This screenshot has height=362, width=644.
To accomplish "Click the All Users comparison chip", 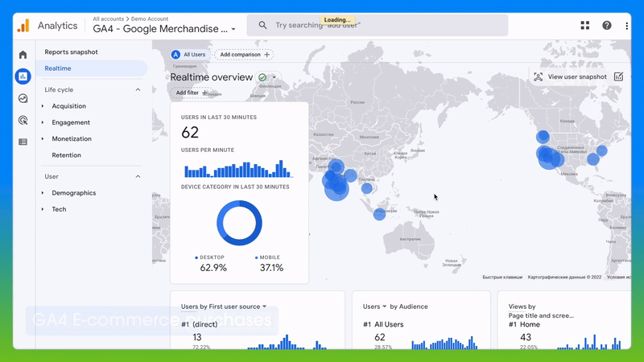I will pos(190,55).
